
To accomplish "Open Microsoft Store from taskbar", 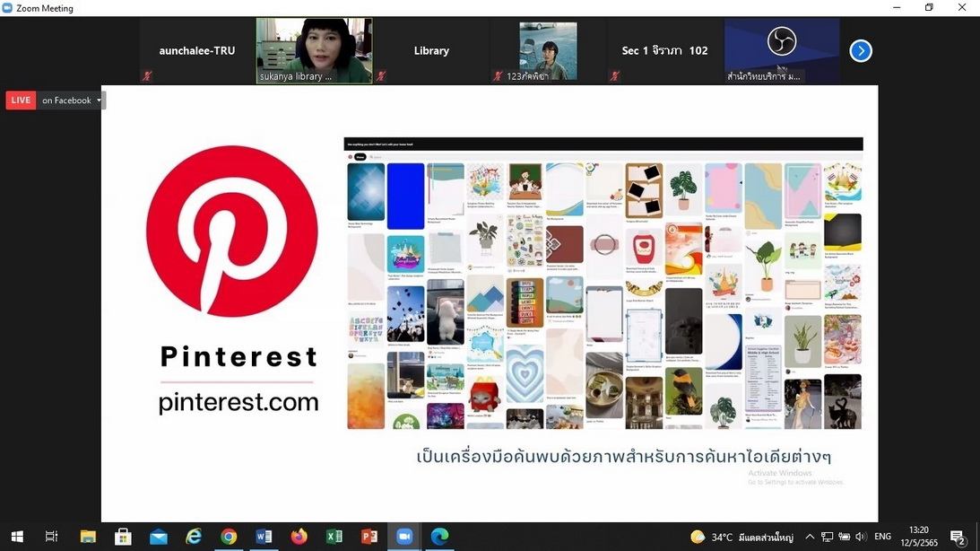I will tap(123, 537).
